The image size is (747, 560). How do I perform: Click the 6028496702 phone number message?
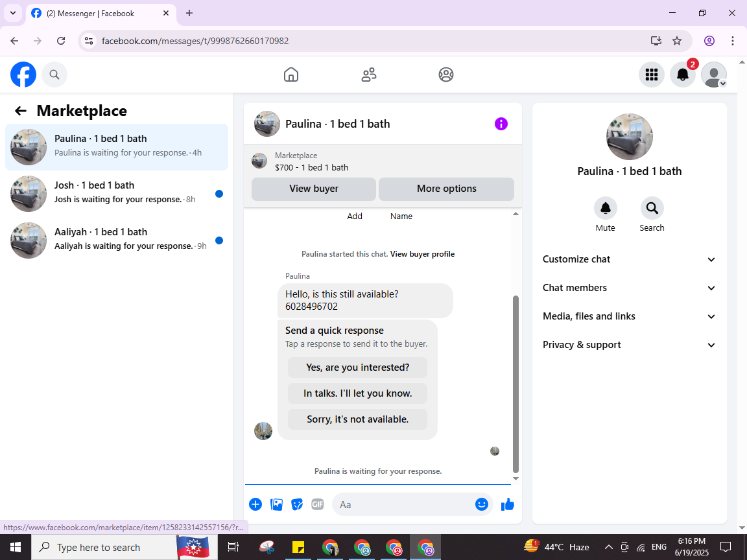[311, 307]
